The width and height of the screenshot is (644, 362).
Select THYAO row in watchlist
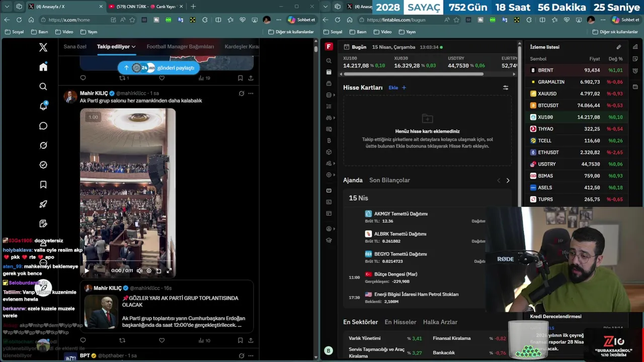tap(576, 129)
